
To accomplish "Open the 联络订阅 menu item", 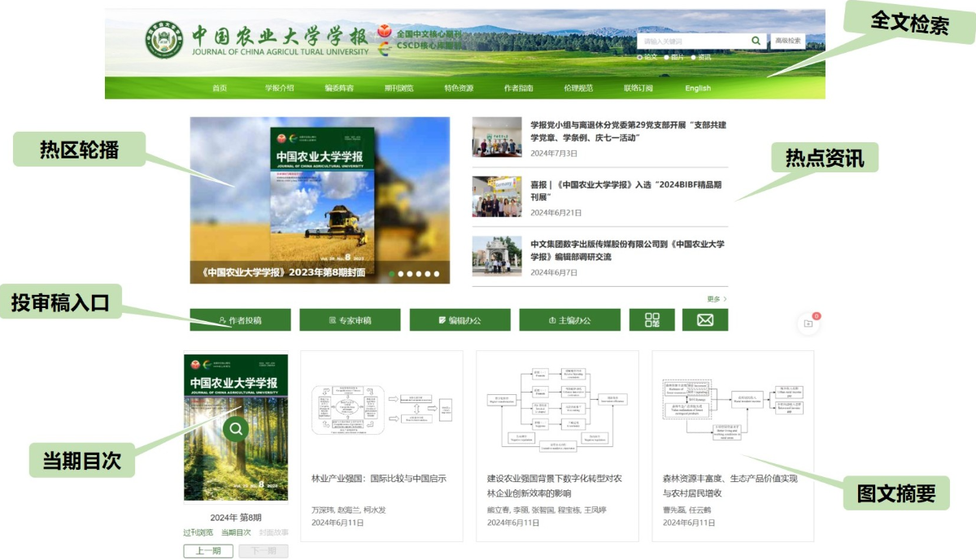I will coord(638,88).
